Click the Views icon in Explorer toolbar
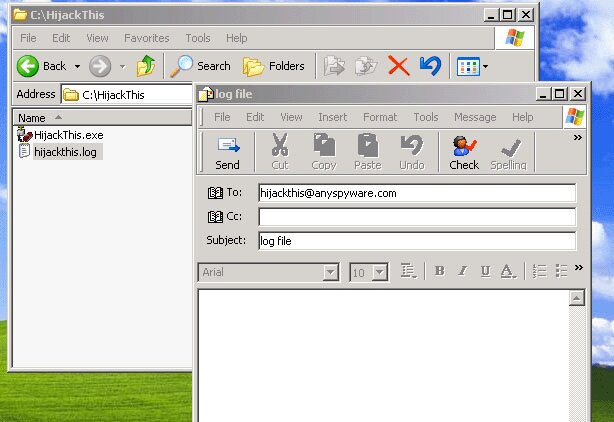614x422 pixels. point(468,67)
